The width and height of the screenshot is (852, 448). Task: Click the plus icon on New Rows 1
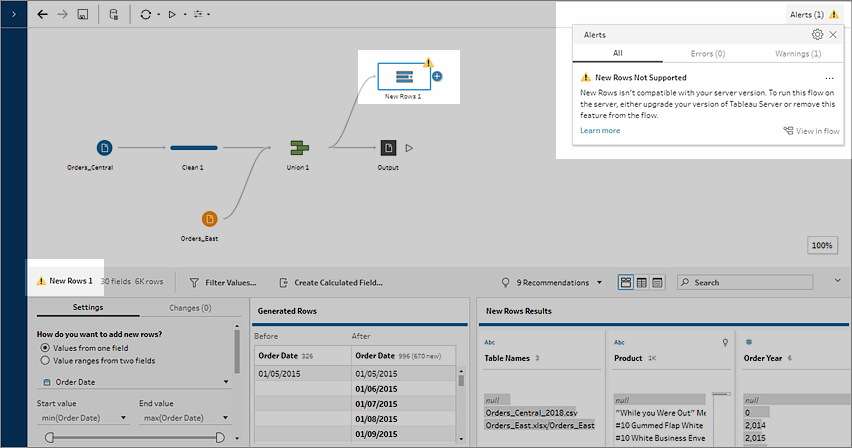(x=437, y=76)
